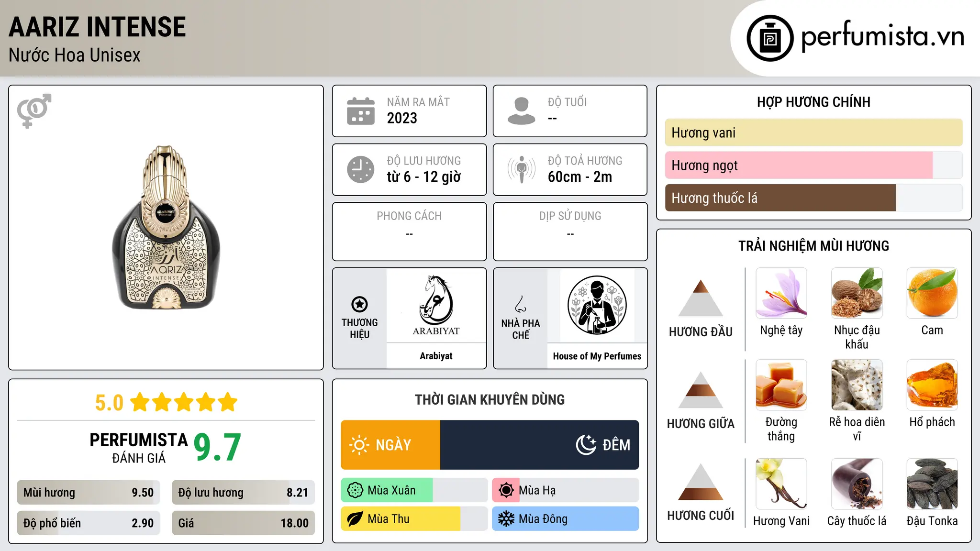This screenshot has width=980, height=551.
Task: Select the Nhục đậu khấu nutmeg note image
Action: [857, 293]
